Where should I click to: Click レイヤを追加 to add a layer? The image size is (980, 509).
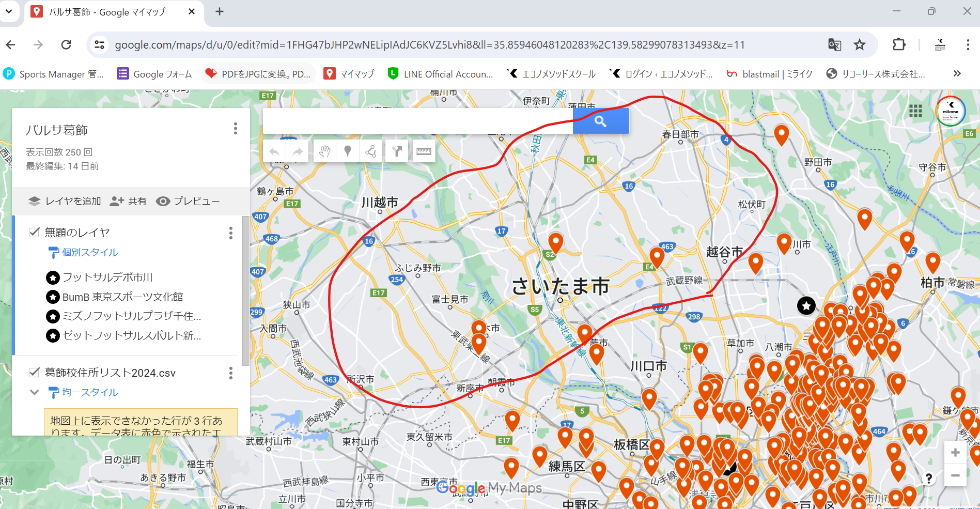coord(65,201)
